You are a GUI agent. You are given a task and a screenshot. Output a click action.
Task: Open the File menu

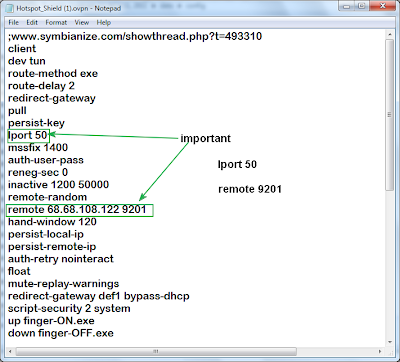tap(13, 23)
